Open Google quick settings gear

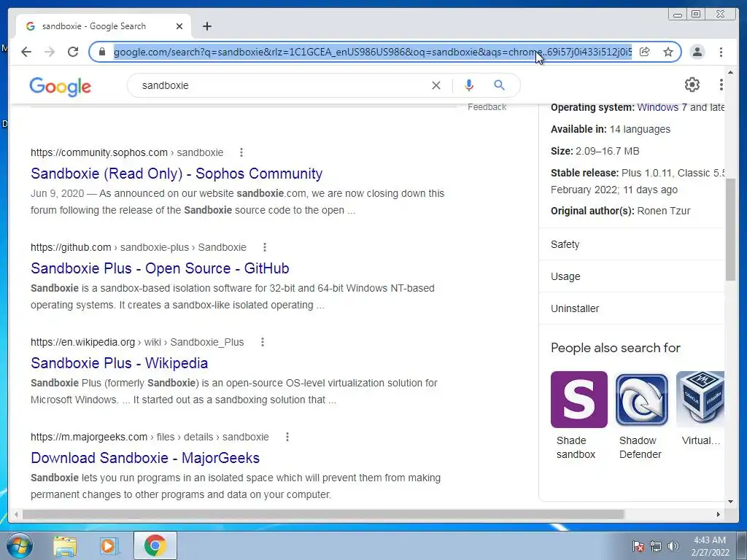pyautogui.click(x=692, y=85)
